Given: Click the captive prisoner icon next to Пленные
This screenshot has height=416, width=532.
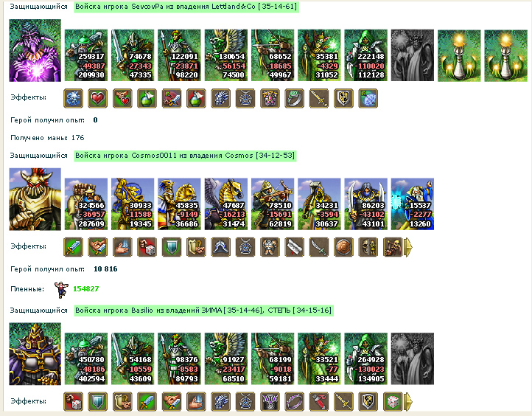Looking at the screenshot, I should [61, 290].
